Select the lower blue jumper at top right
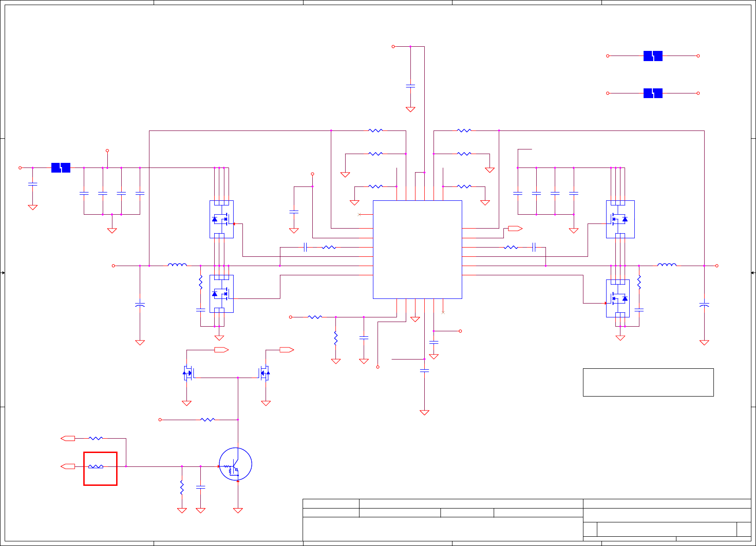Screen dimensions: 756x546 (x=653, y=93)
